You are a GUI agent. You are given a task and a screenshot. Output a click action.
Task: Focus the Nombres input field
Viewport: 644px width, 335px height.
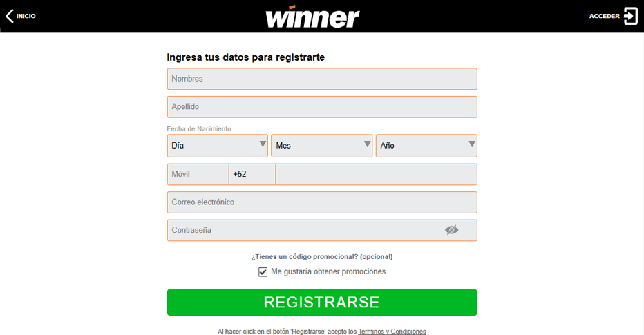(321, 79)
